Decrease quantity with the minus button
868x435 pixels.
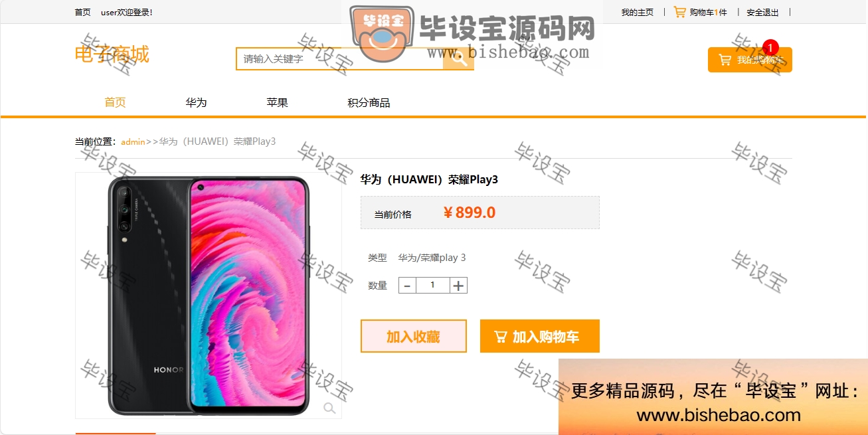tap(407, 286)
